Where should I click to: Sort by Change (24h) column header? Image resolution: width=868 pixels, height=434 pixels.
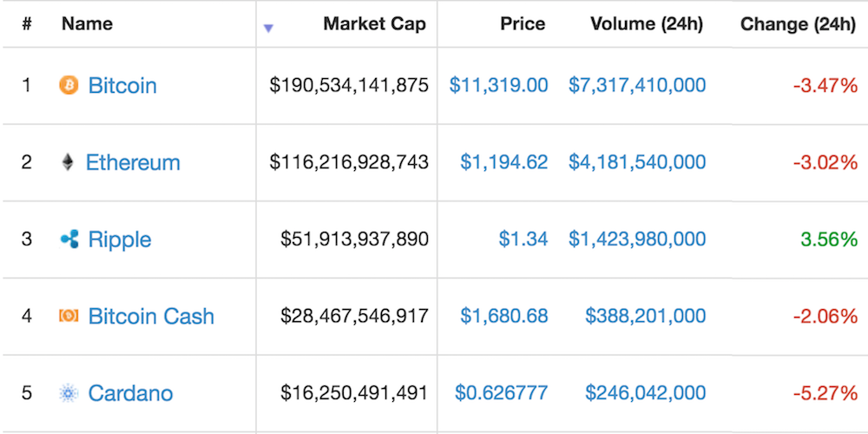tap(798, 24)
